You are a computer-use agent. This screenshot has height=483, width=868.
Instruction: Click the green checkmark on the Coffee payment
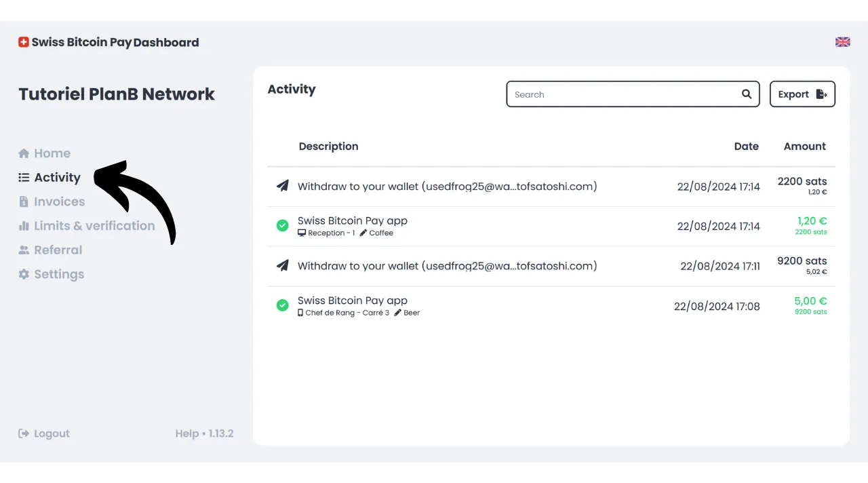pyautogui.click(x=283, y=225)
